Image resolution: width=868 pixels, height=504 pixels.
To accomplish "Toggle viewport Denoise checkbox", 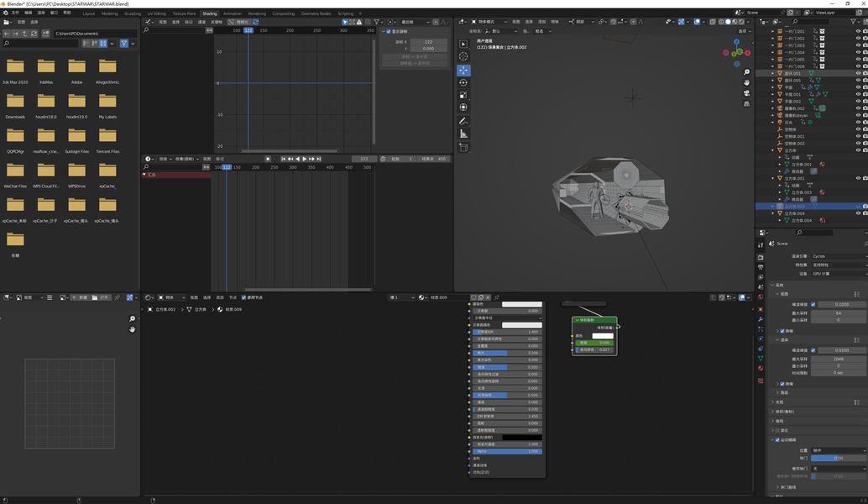I will point(782,331).
